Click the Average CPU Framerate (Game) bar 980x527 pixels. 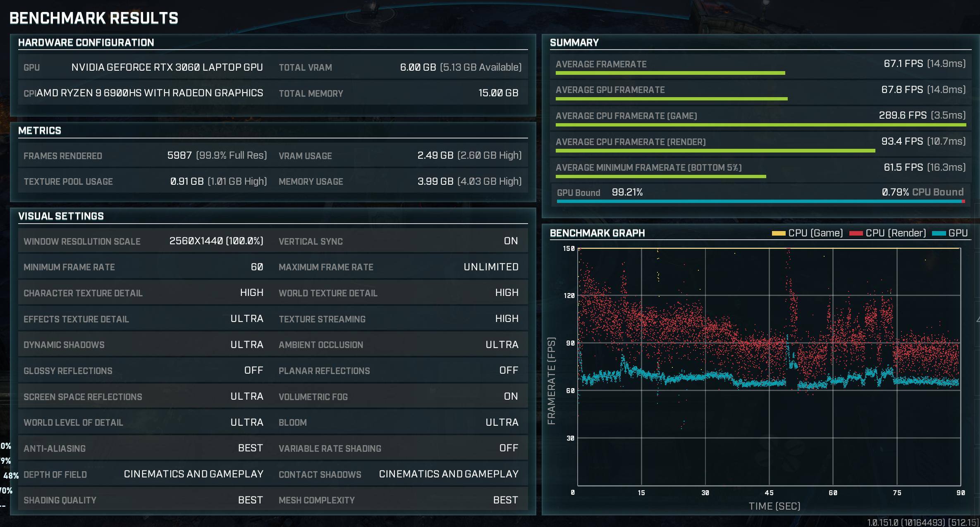tap(760, 125)
